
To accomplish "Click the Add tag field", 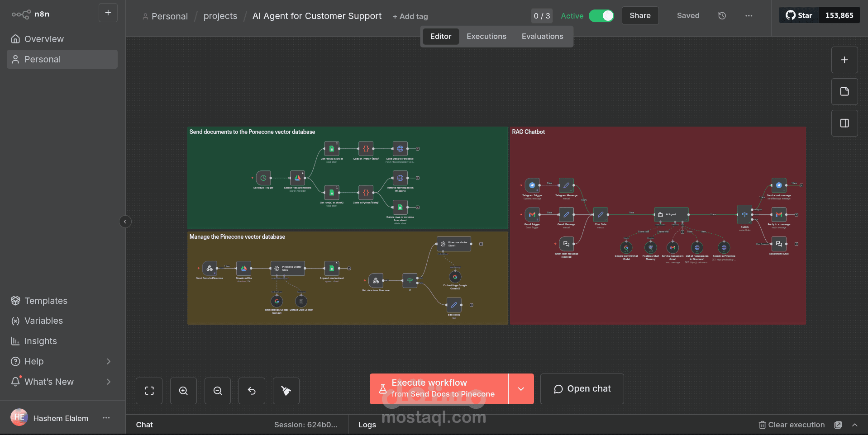I will click(x=410, y=17).
